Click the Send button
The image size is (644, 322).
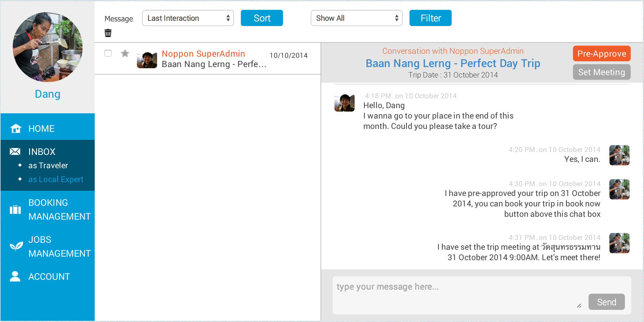607,302
